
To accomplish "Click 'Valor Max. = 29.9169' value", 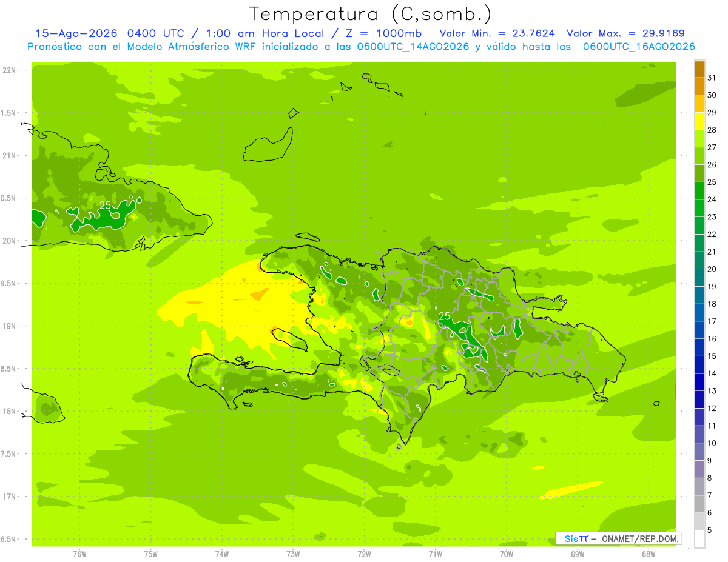I will (x=625, y=33).
